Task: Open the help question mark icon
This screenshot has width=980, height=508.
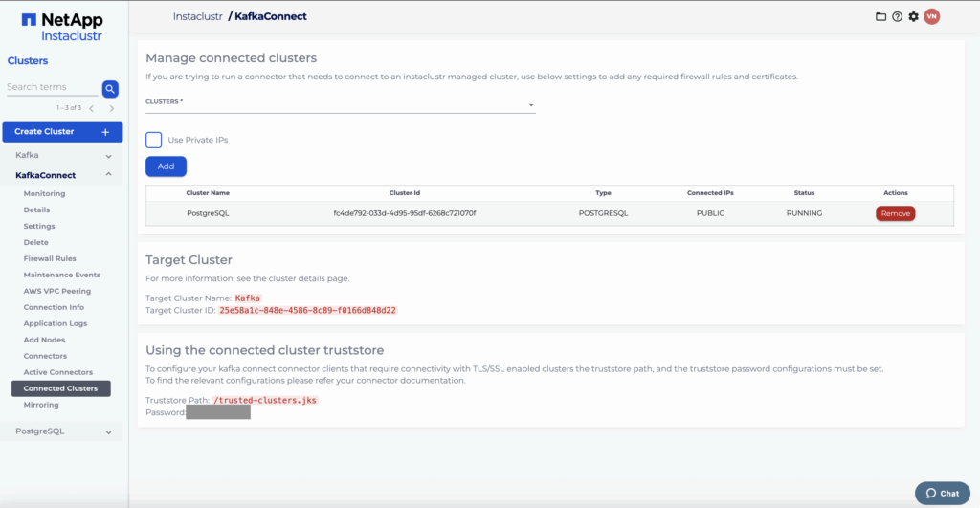Action: click(897, 16)
